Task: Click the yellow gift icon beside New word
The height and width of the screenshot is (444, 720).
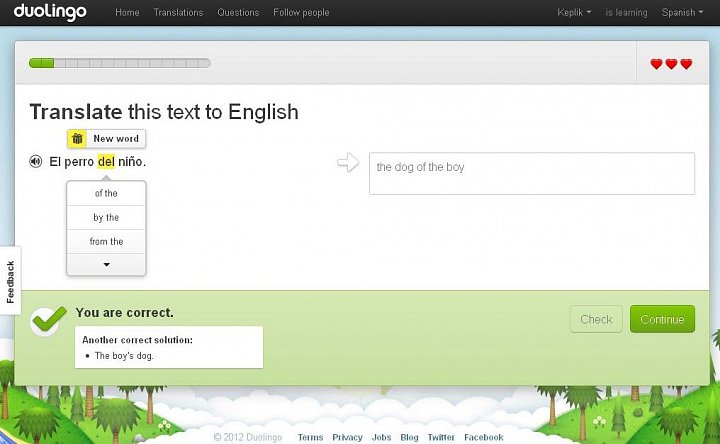Action: (x=77, y=139)
